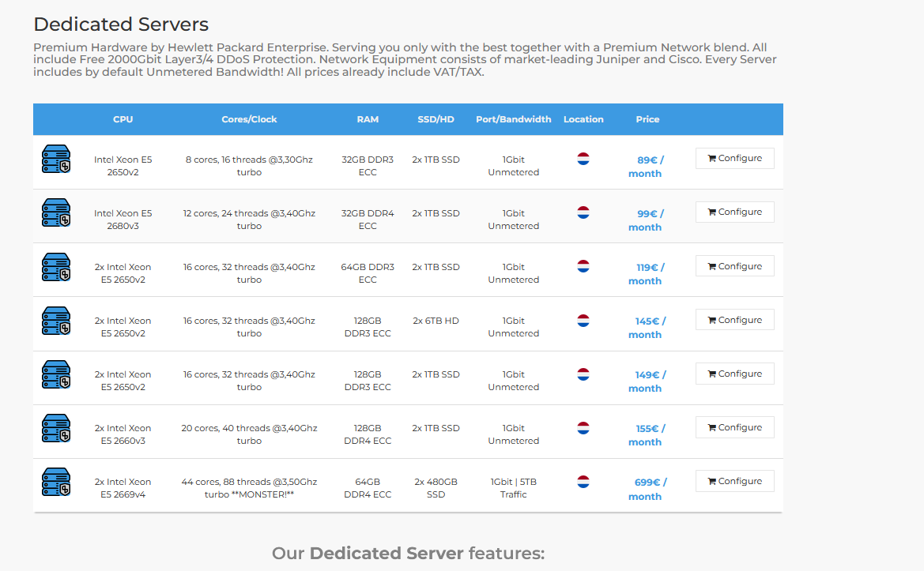The image size is (924, 571).
Task: Select the '699€ / month' price
Action: pyautogui.click(x=647, y=489)
